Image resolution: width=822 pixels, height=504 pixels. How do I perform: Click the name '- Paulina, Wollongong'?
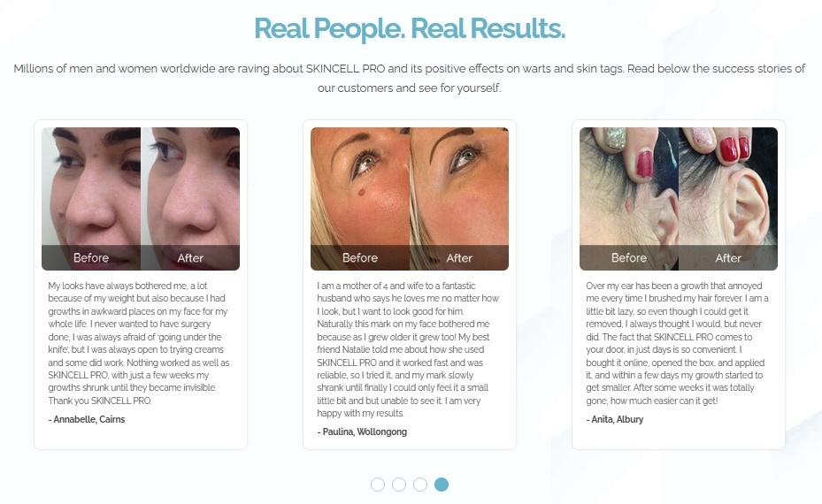(362, 431)
